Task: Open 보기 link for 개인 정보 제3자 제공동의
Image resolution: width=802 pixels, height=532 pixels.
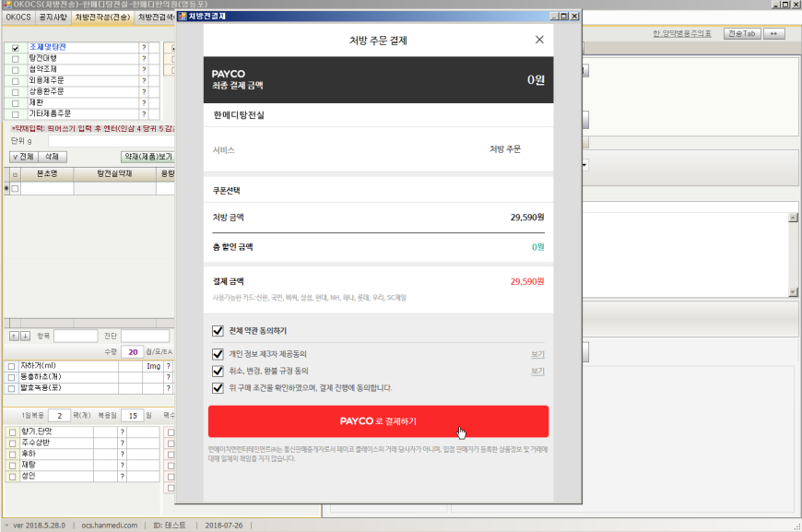Action: pyautogui.click(x=537, y=354)
